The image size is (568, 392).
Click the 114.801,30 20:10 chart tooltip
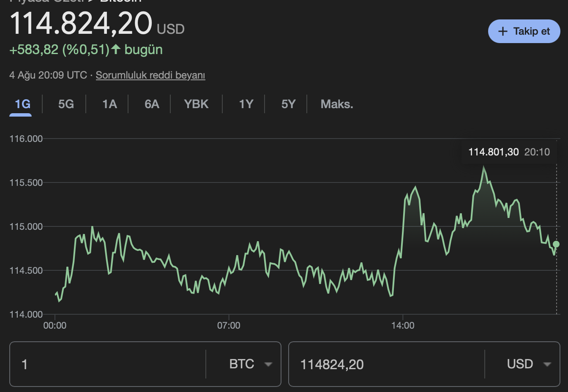click(x=509, y=152)
